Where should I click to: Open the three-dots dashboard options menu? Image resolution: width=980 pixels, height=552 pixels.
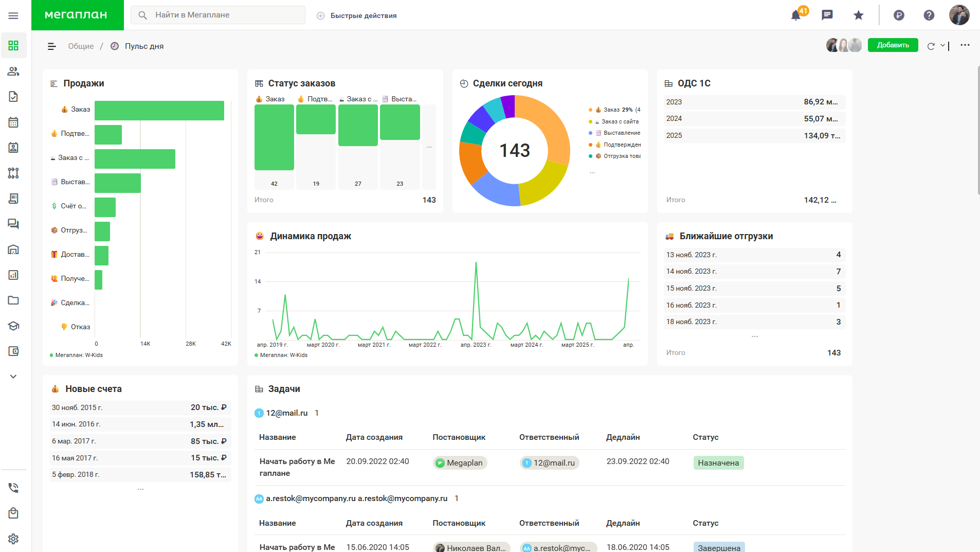[x=965, y=45]
